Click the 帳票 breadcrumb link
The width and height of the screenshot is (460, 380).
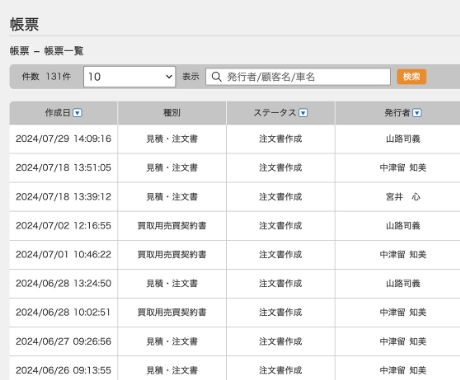click(x=19, y=51)
